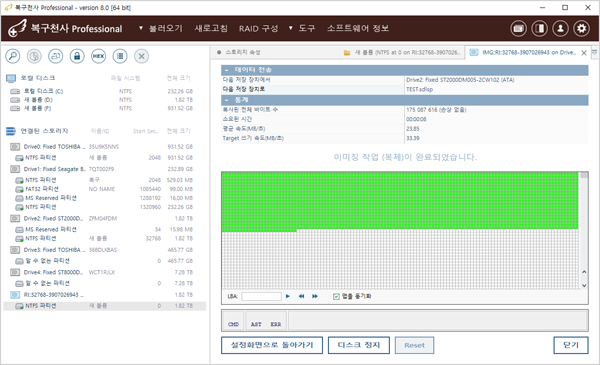Click the 복구천사 Professional logo

click(65, 28)
